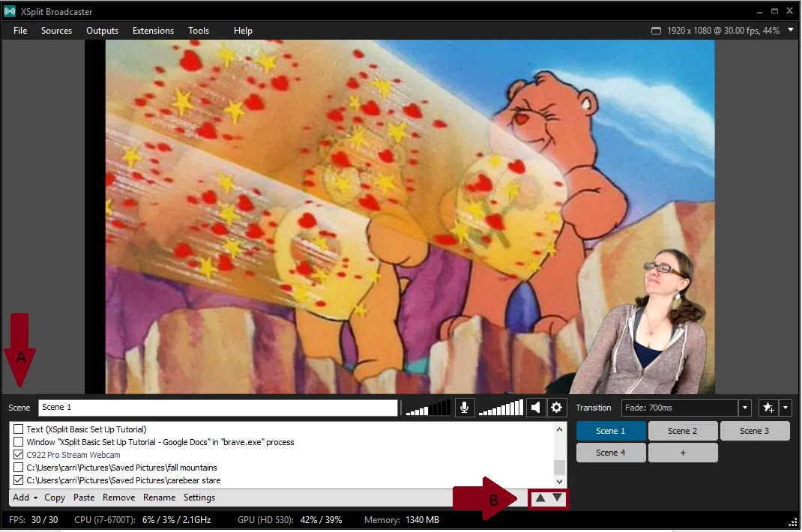Expand the dropdown next to add transition star

coord(786,408)
